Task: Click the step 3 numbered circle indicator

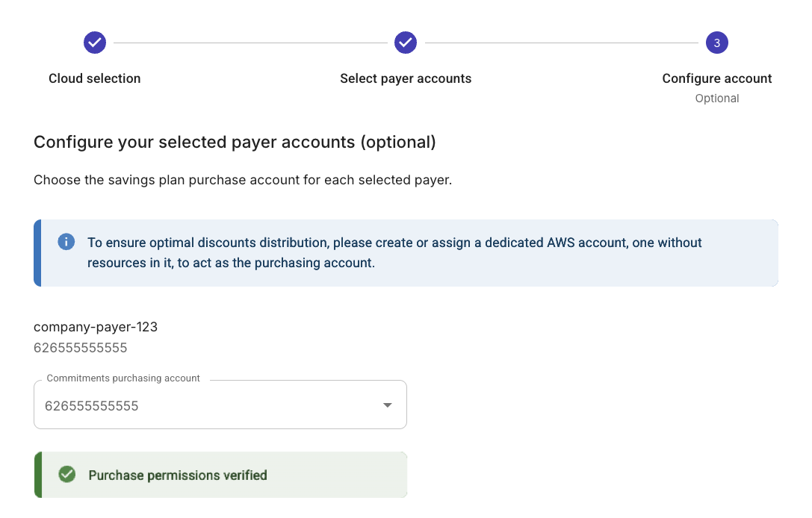Action: [x=716, y=43]
